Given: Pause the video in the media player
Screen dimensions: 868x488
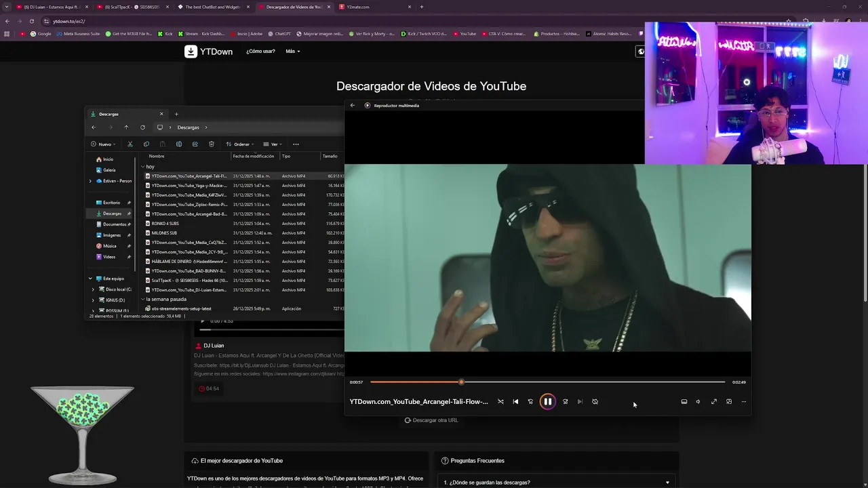Looking at the screenshot, I should click(547, 401).
